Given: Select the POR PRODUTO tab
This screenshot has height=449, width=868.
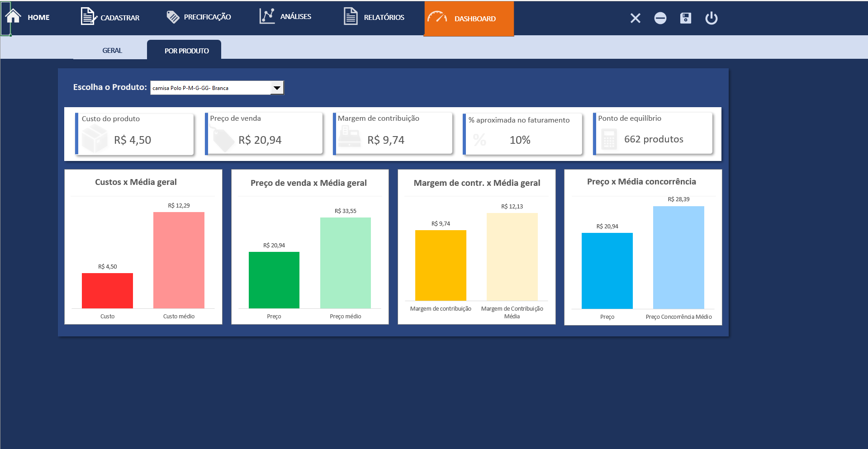Looking at the screenshot, I should pyautogui.click(x=186, y=51).
